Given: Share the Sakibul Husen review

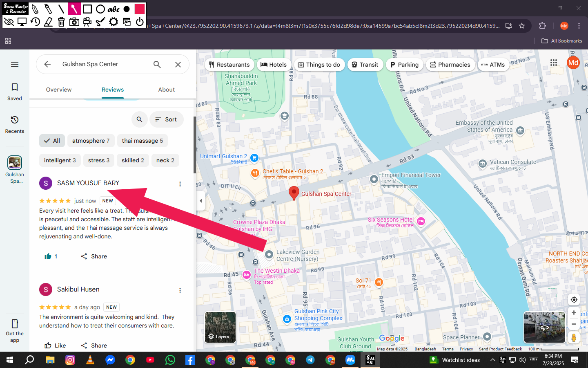Looking at the screenshot, I should click(x=94, y=346).
